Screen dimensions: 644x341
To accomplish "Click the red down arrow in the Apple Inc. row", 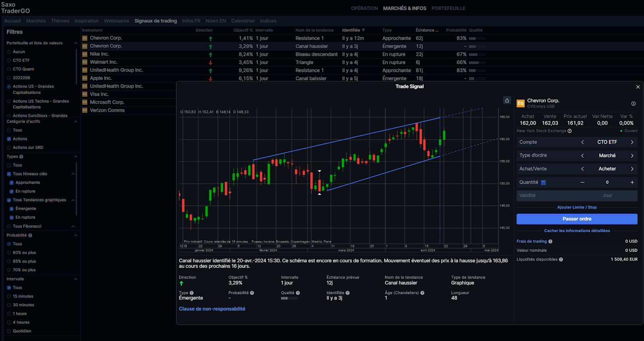I will coord(211,79).
